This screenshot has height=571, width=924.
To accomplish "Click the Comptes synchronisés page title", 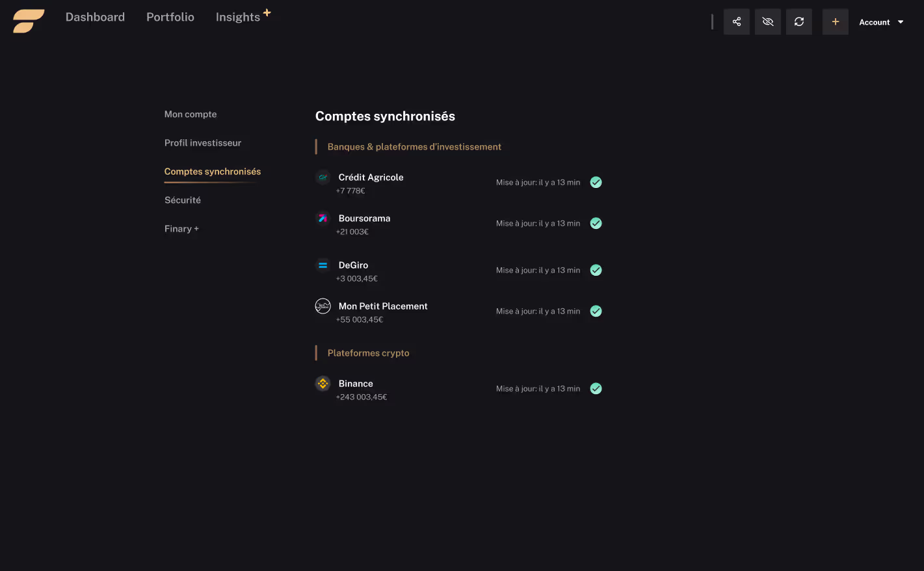I will point(385,116).
